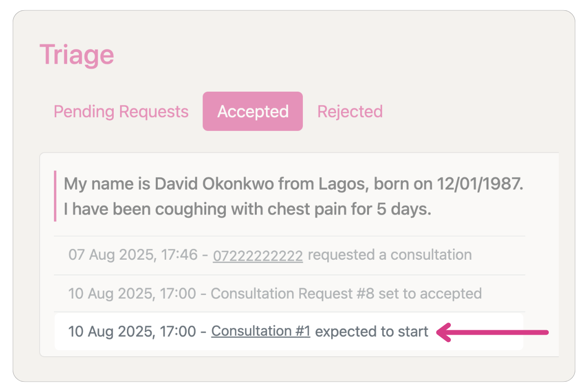Screen dimensions: 588x392
Task: Select the 'Consultation Request #8 set to accepted' row
Action: pos(289,294)
